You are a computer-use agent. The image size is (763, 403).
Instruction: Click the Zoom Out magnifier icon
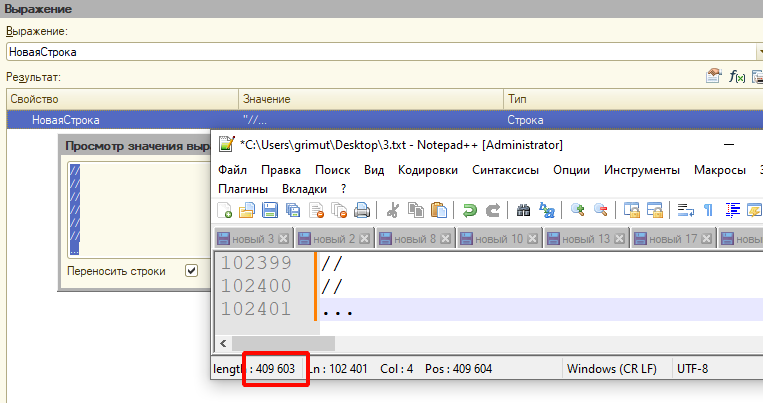point(600,210)
